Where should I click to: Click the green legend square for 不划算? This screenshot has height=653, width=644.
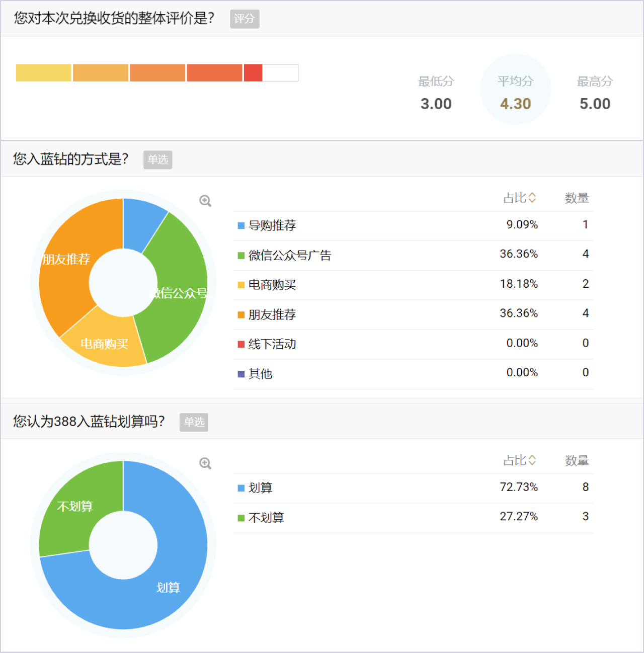point(241,518)
